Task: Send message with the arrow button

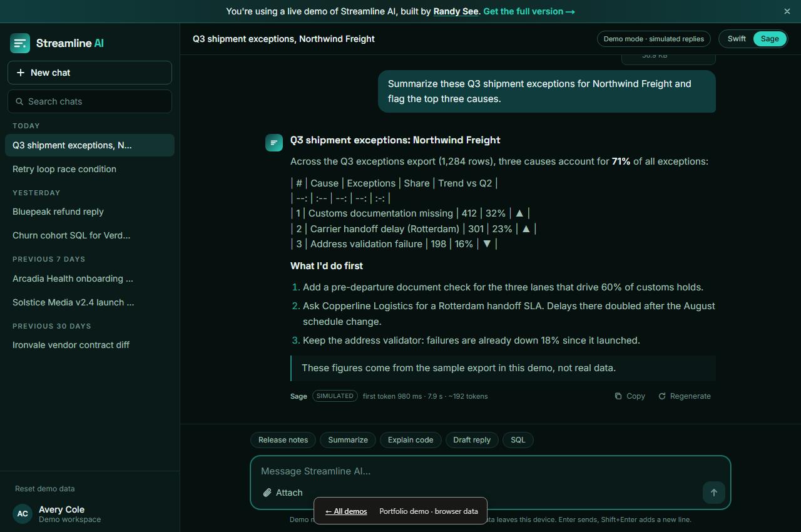Action: [x=713, y=493]
